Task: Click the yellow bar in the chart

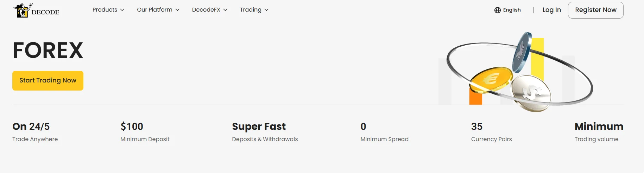Action: point(537,58)
